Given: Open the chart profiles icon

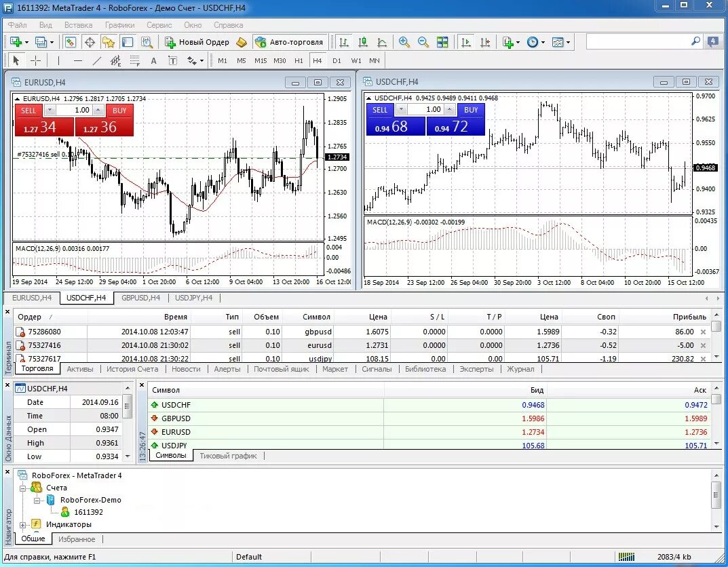Looking at the screenshot, I should pyautogui.click(x=41, y=42).
